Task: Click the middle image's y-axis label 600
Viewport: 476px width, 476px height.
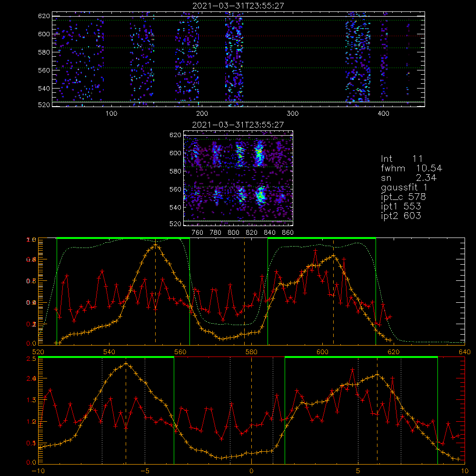Action: pyautogui.click(x=175, y=153)
